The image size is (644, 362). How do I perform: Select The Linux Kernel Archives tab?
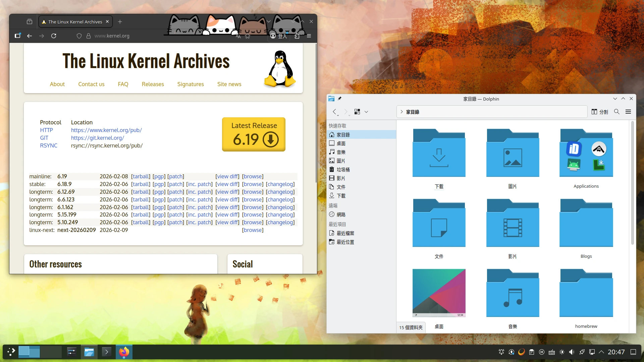75,22
